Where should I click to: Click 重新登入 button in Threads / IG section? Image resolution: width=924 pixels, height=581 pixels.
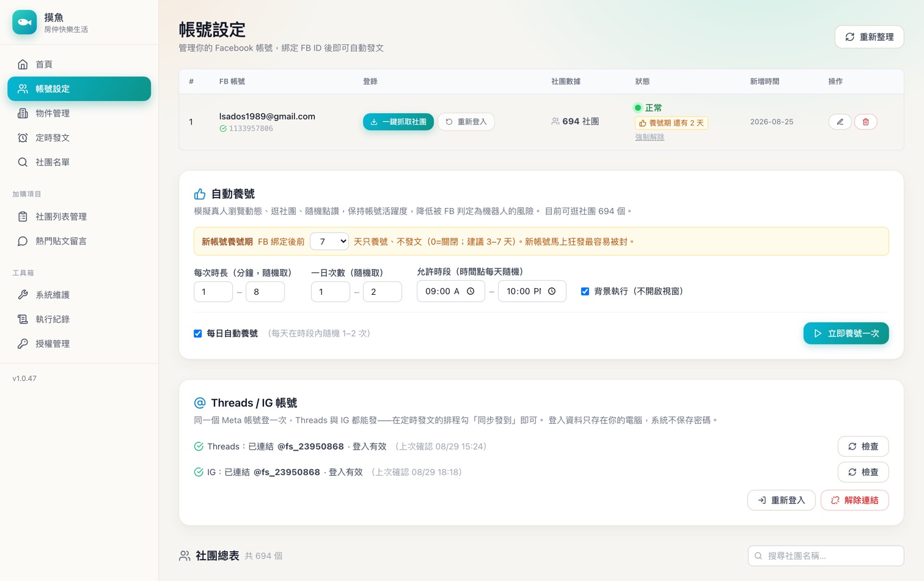pyautogui.click(x=781, y=500)
